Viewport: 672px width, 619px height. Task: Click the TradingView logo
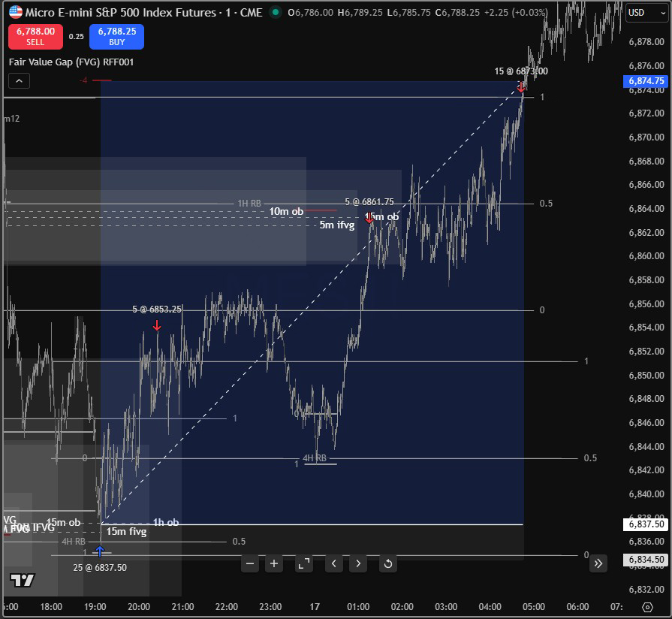pyautogui.click(x=23, y=581)
